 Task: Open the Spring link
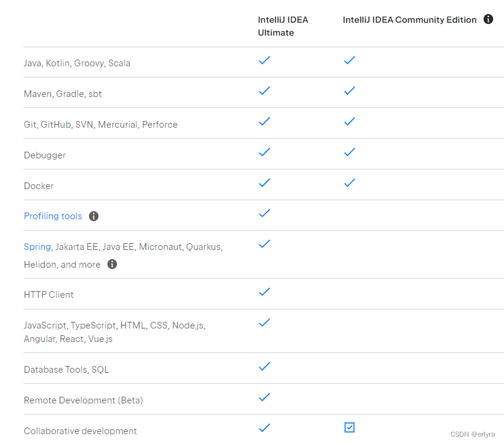point(37,247)
